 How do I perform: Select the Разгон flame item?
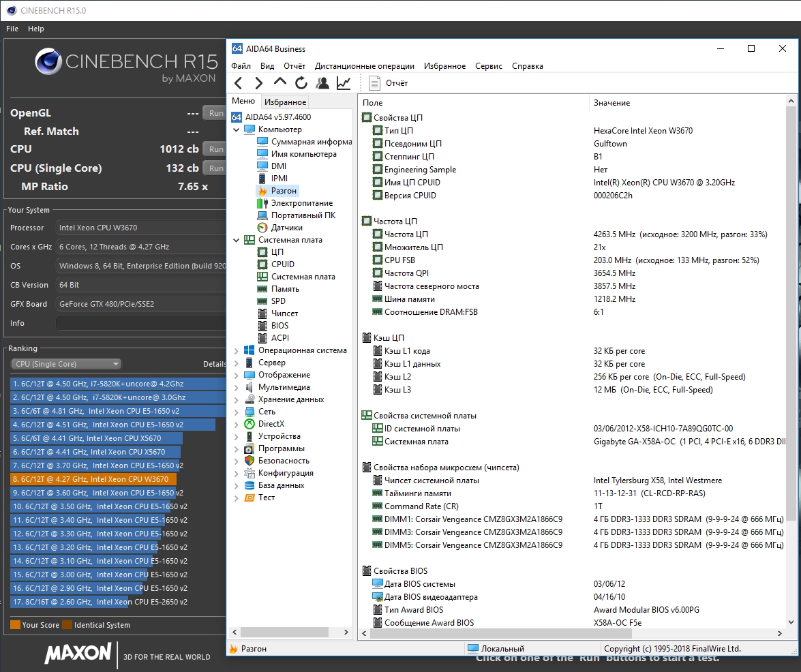coord(277,190)
